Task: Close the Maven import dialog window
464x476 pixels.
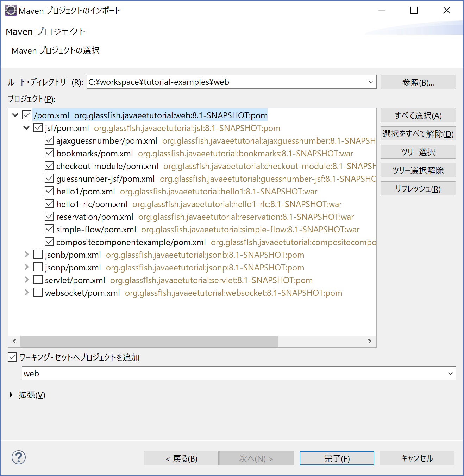Action: (447, 10)
